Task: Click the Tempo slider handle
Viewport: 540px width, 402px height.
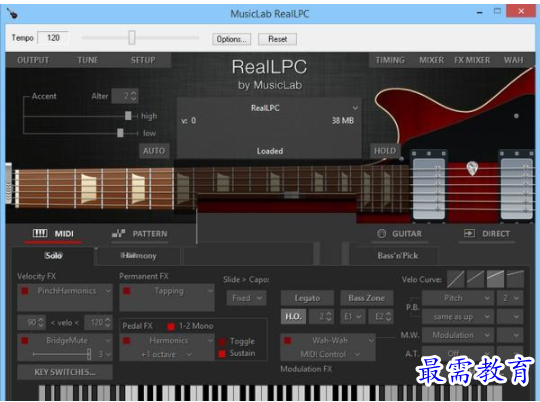Action: pyautogui.click(x=132, y=38)
